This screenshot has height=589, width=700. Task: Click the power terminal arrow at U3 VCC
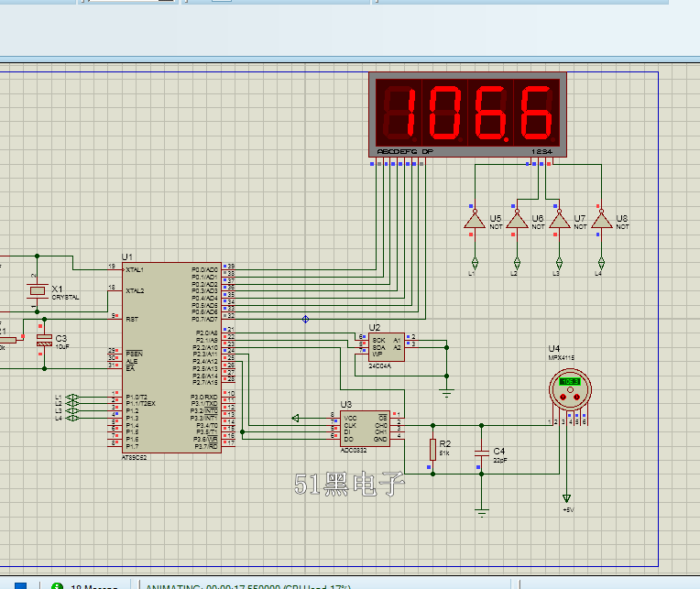[295, 418]
